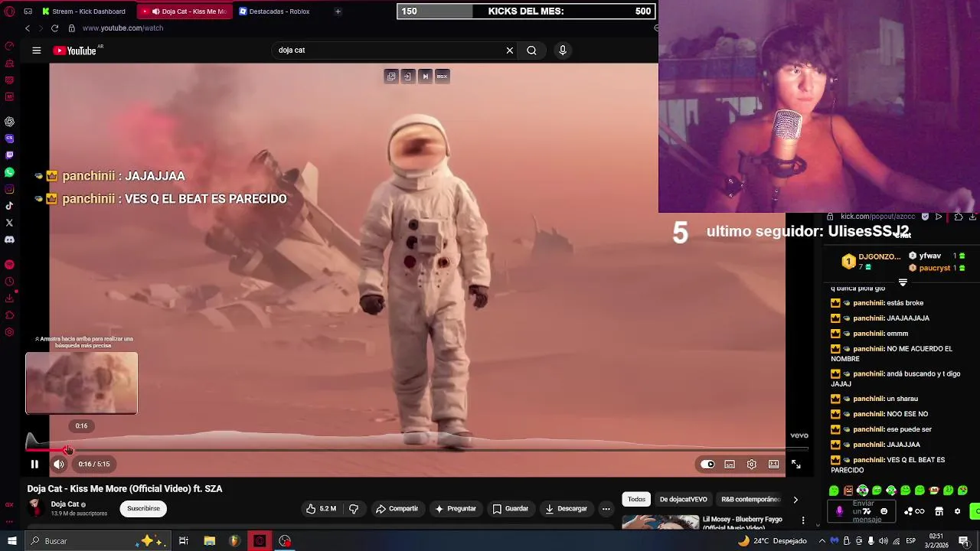Open more actions three-dot menu under video

pos(606,509)
